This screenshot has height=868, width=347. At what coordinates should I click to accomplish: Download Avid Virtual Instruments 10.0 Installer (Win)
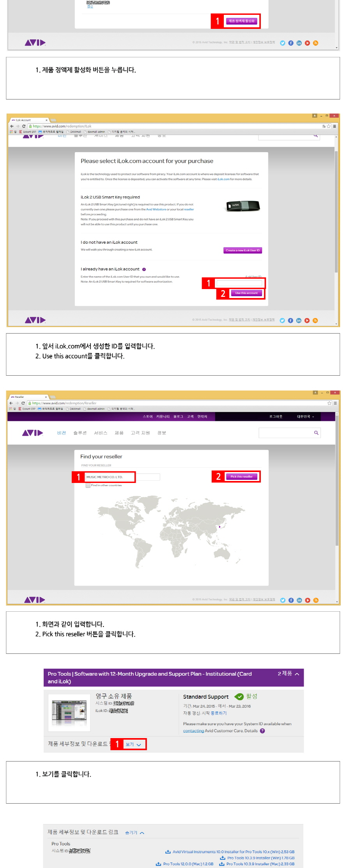click(x=230, y=852)
